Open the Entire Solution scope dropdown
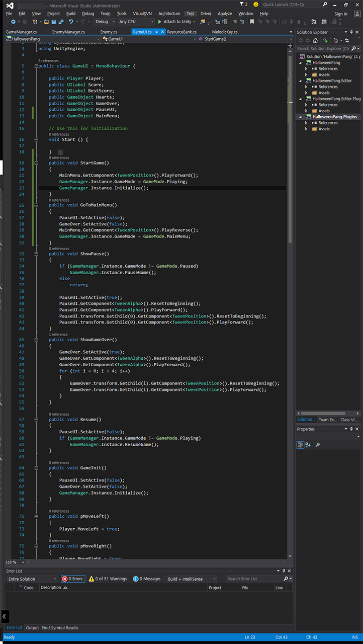 [32, 579]
